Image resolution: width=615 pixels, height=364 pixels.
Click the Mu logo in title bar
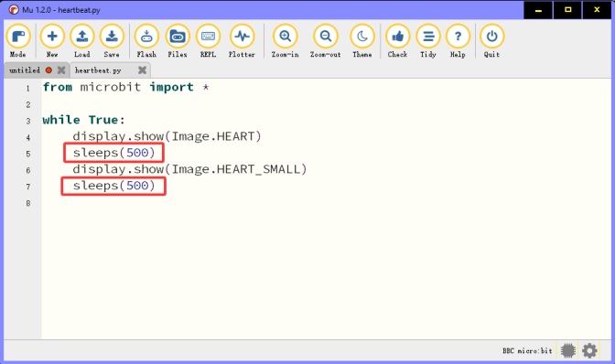point(14,10)
